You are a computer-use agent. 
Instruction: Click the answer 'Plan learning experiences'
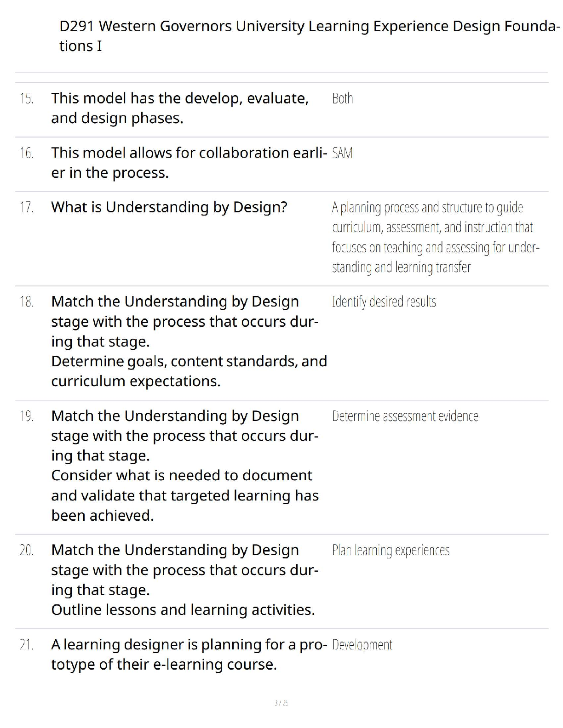coord(391,551)
